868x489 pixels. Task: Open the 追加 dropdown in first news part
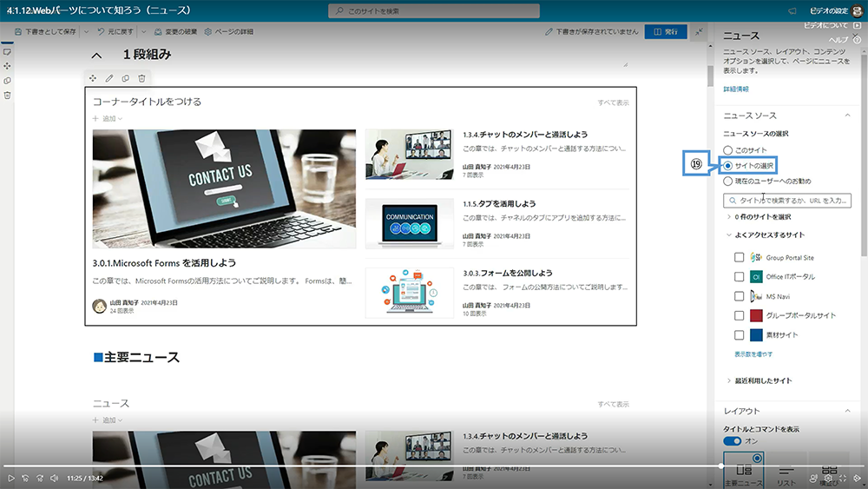click(108, 118)
